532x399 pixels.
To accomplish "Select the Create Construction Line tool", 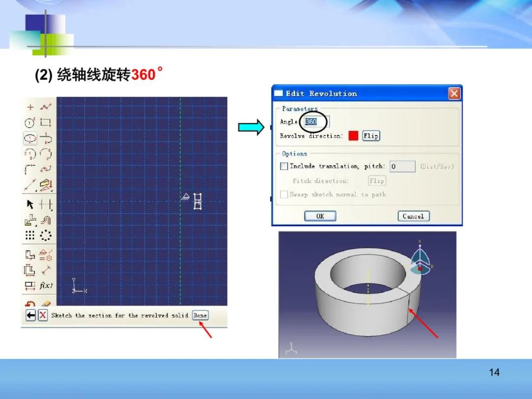I will (30, 185).
